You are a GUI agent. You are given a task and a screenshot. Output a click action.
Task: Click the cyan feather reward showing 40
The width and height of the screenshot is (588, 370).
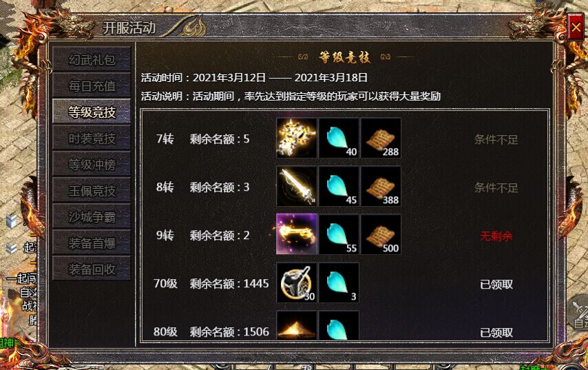(x=339, y=138)
